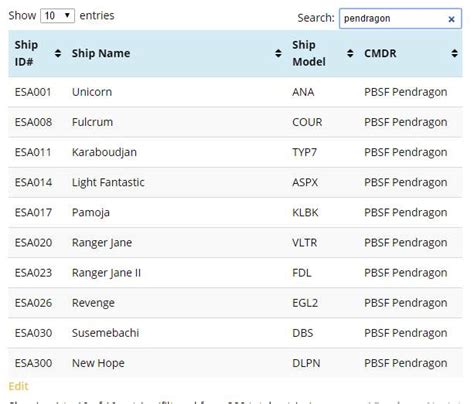Sort by the Ship ID# column arrows
The height and width of the screenshot is (404, 474).
pos(58,53)
